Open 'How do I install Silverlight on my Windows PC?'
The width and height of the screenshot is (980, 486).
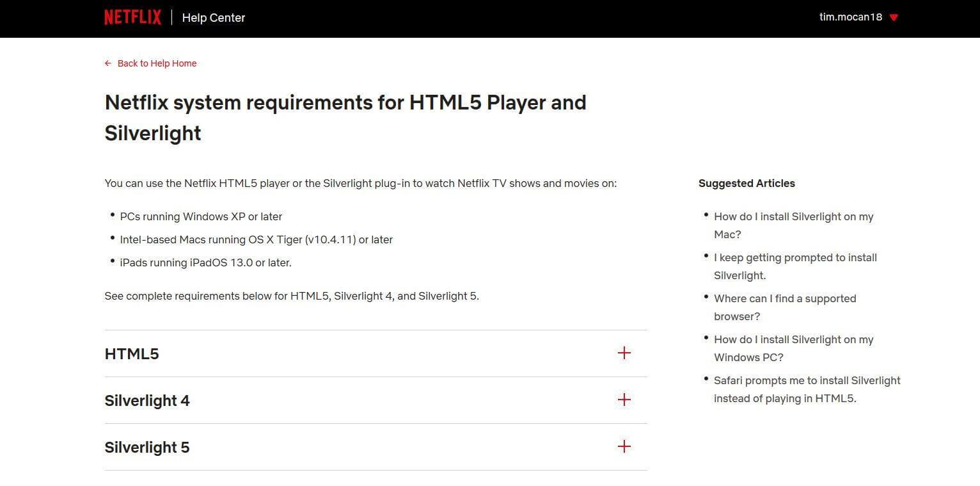(793, 348)
